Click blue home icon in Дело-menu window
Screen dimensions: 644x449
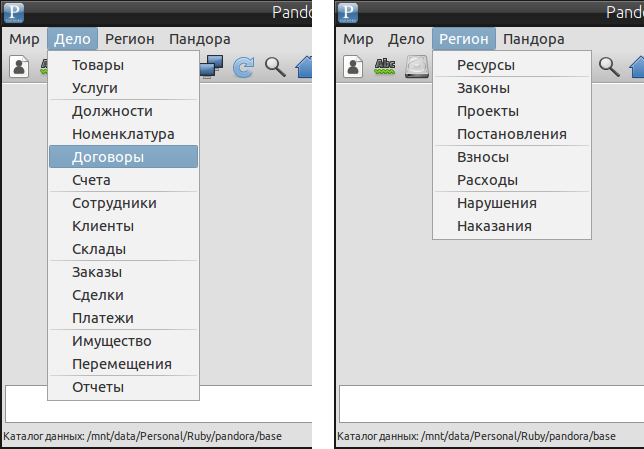pos(304,67)
